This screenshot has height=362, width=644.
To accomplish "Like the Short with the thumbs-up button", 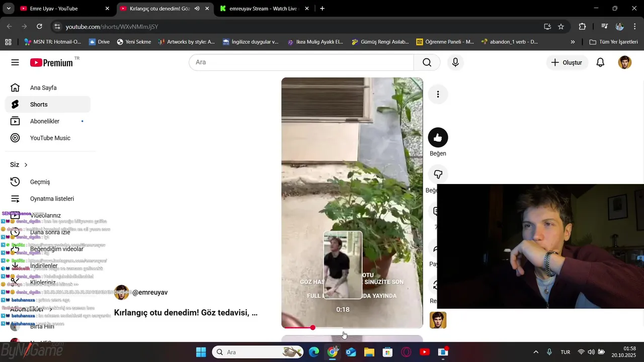I will (x=438, y=138).
